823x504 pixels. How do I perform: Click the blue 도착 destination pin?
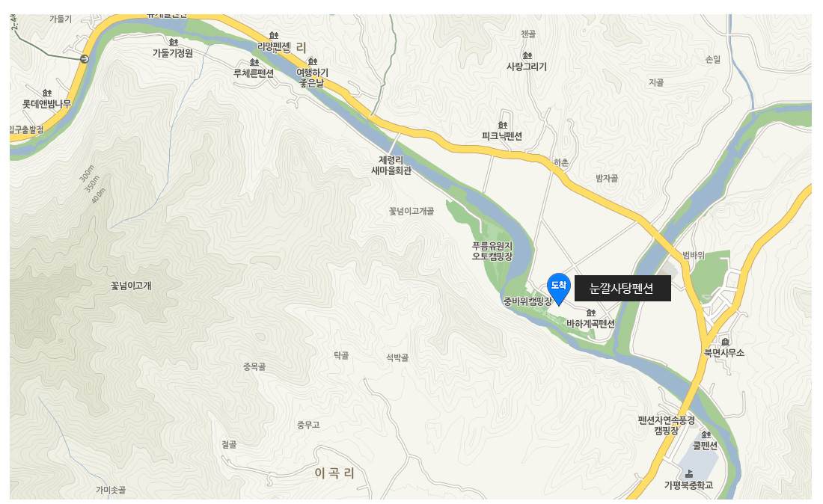click(x=558, y=289)
